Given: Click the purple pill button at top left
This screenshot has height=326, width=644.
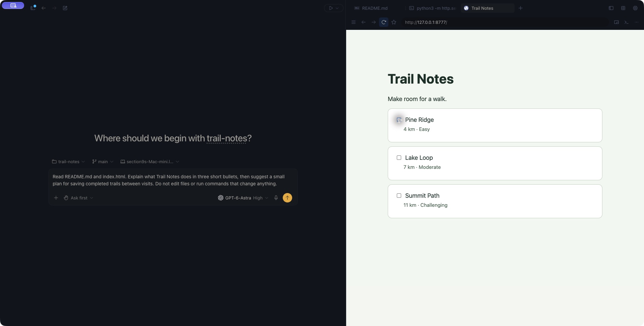Looking at the screenshot, I should tap(13, 5).
